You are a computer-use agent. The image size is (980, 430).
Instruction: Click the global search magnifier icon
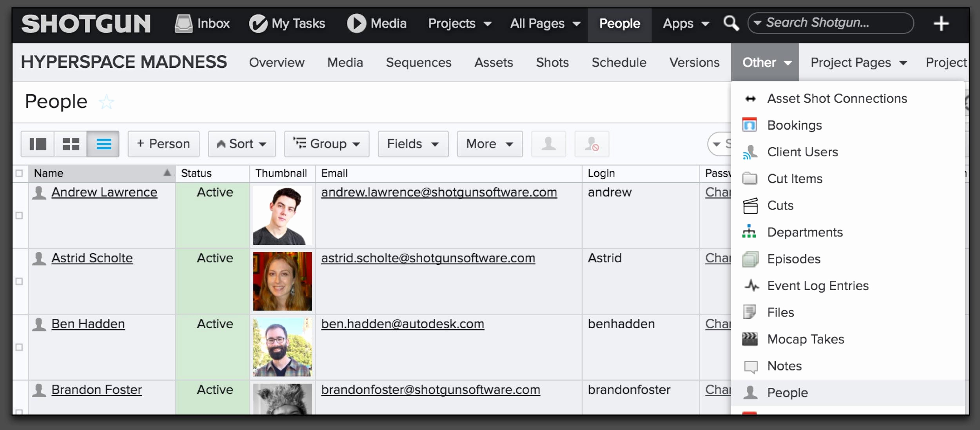coord(731,23)
